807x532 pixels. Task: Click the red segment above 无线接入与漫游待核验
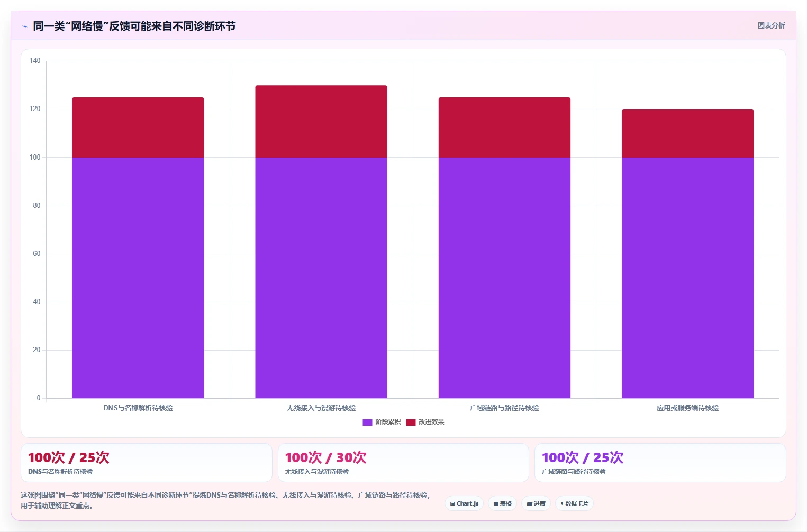tap(321, 122)
